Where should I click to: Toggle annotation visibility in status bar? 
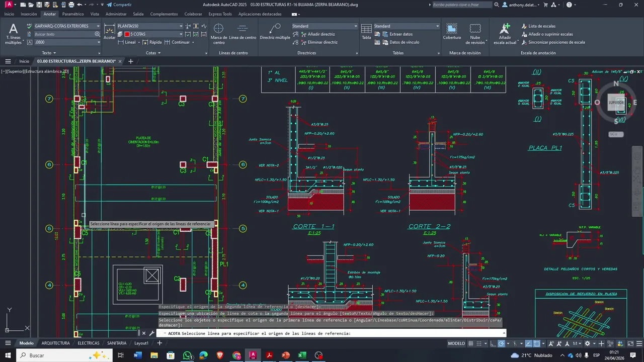(x=551, y=343)
